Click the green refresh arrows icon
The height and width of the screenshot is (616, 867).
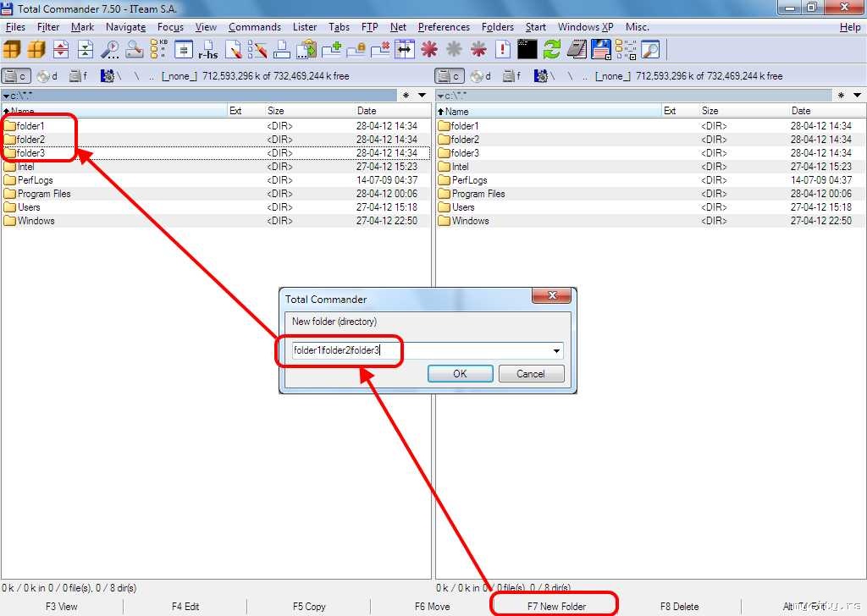pyautogui.click(x=551, y=50)
